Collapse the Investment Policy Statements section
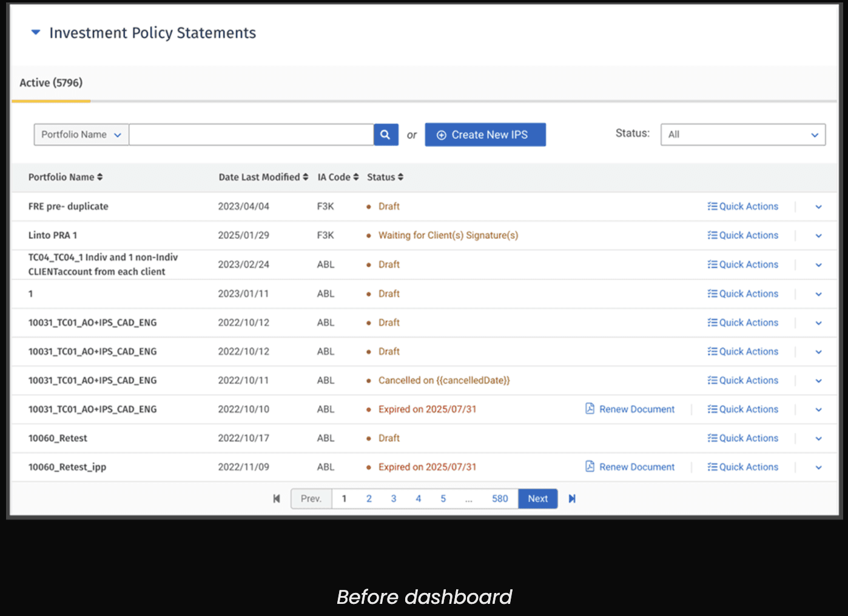This screenshot has height=616, width=848. [x=36, y=32]
